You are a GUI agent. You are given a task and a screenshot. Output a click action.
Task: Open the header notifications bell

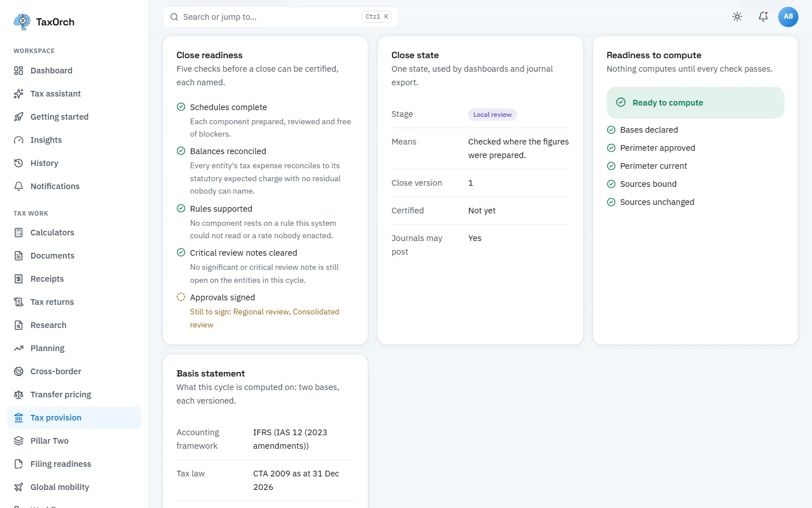[x=763, y=17]
